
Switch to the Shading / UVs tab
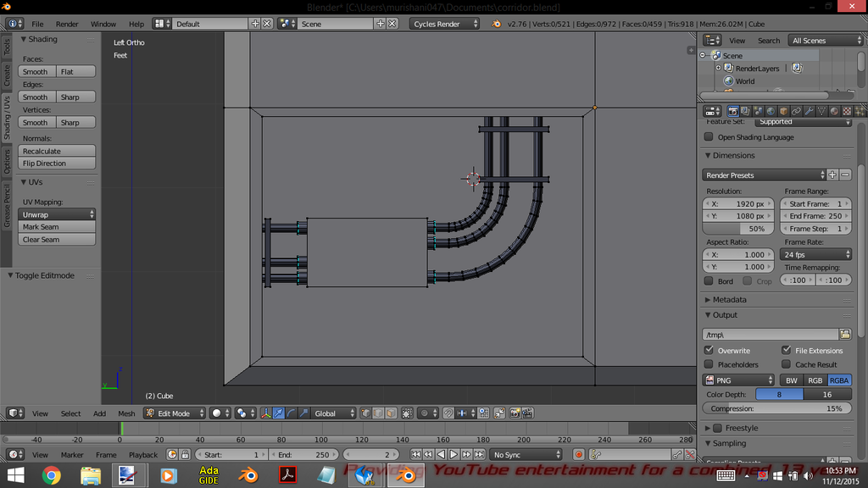(7, 117)
